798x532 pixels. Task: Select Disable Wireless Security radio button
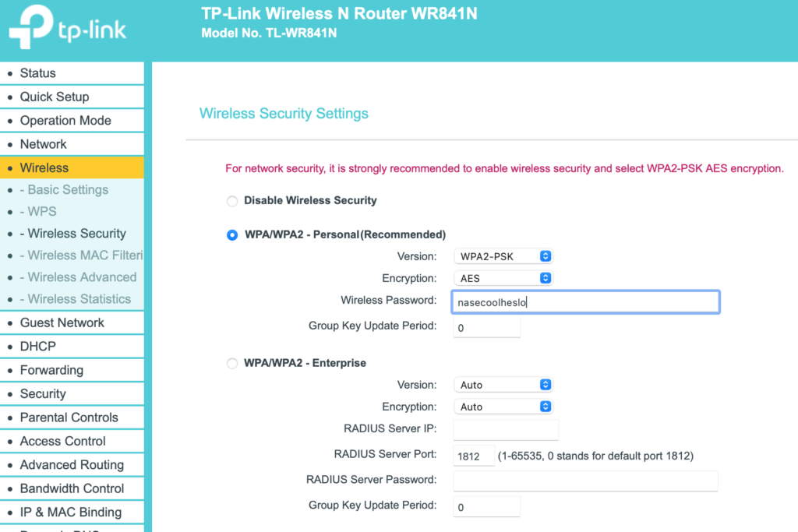pos(232,201)
